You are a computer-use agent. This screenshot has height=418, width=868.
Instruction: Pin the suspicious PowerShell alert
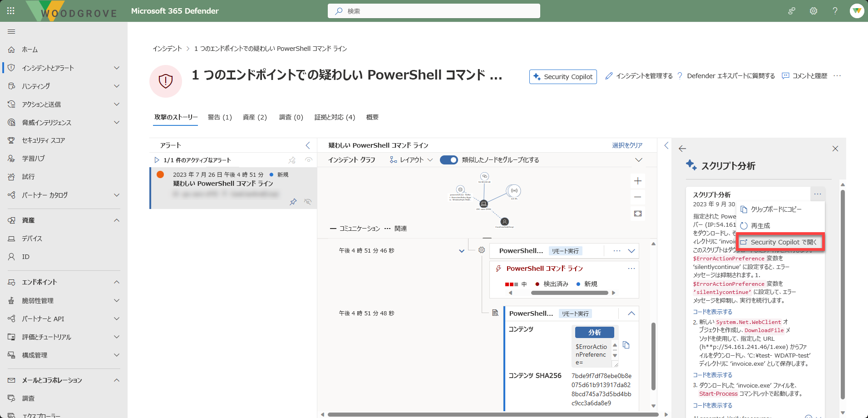[x=293, y=202]
